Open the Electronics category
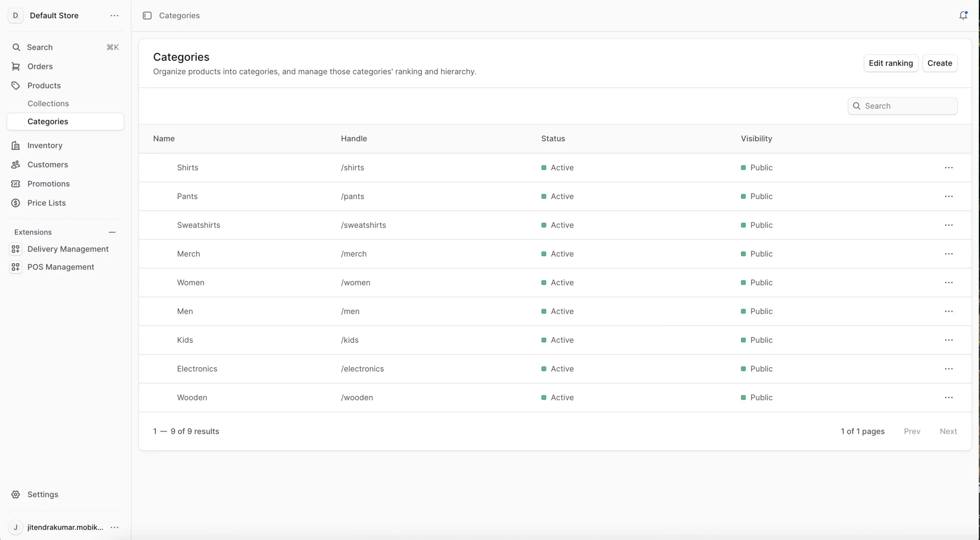 point(197,369)
